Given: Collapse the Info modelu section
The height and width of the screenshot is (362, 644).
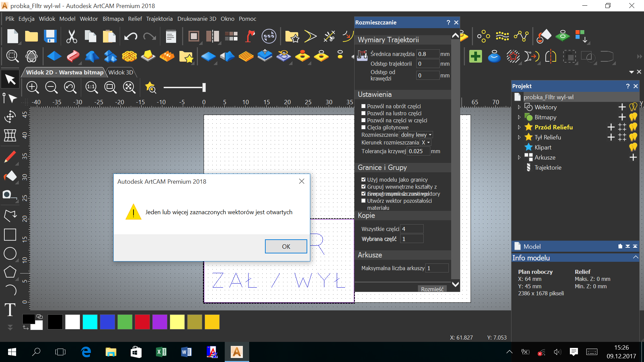Looking at the screenshot, I should click(635, 257).
